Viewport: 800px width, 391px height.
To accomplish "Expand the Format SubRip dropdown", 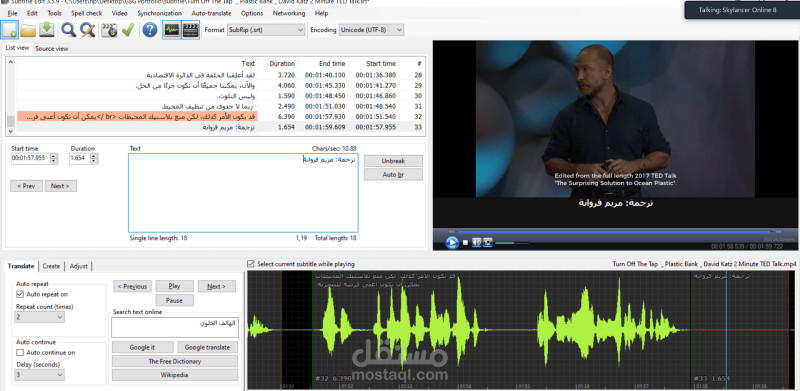I will 266,30.
